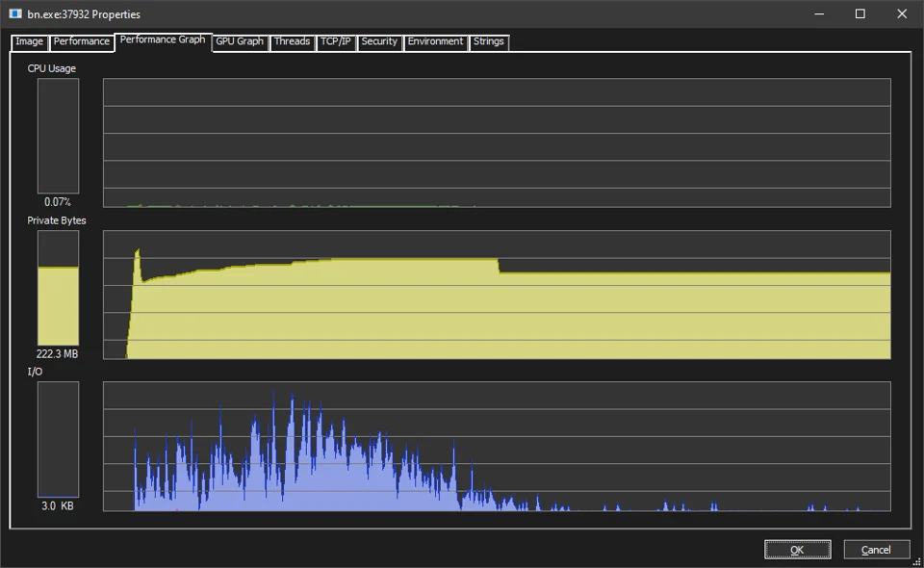
Task: Click the bn.exe window title icon
Action: click(x=14, y=13)
